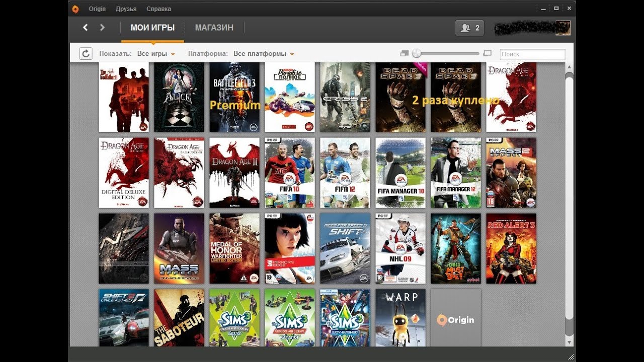
Task: Select the Mass Effect Pinnacle Station tile
Action: [x=179, y=248]
